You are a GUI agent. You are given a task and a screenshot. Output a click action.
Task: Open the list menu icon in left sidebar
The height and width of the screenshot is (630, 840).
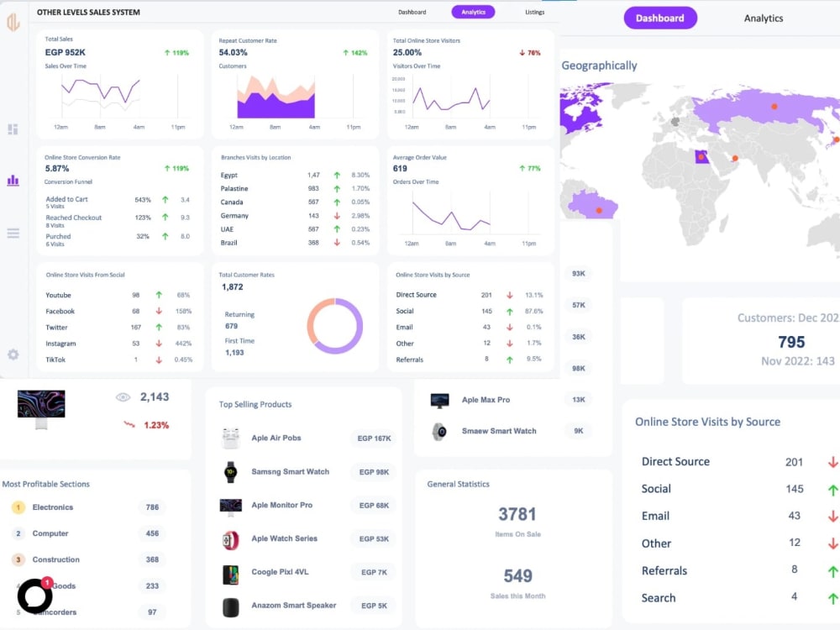tap(13, 234)
